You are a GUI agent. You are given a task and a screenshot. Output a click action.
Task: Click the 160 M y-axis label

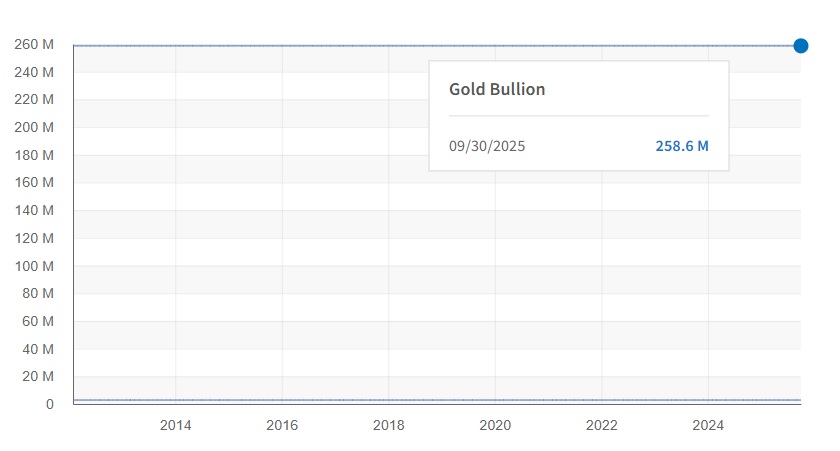34,183
